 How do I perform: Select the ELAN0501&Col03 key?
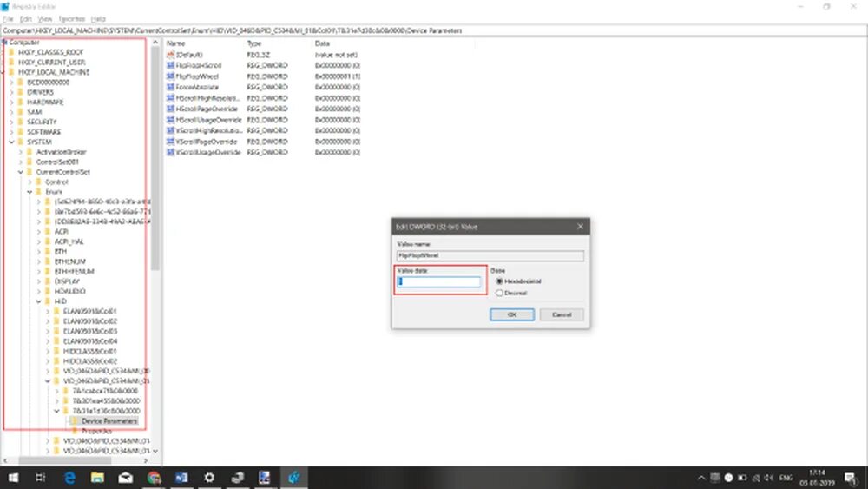(x=90, y=331)
